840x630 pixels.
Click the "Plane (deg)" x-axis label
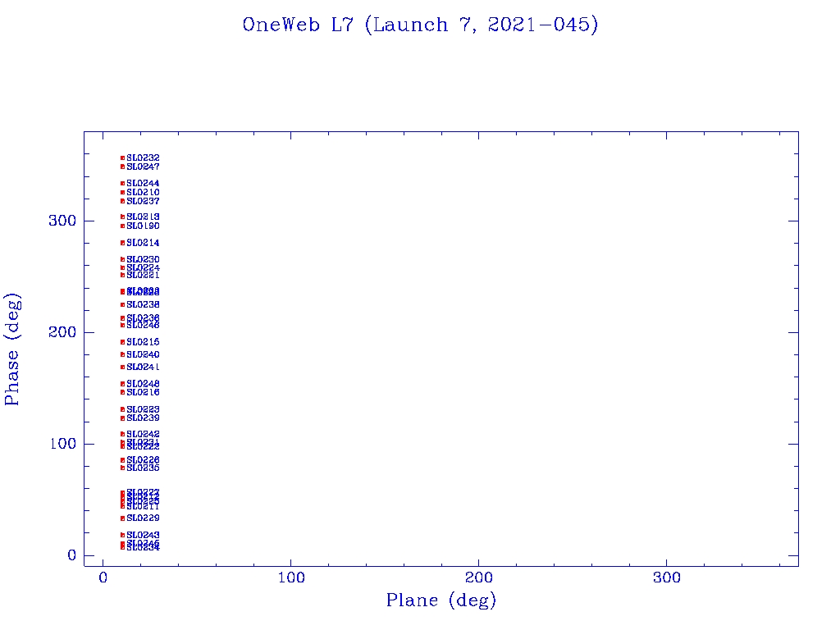pyautogui.click(x=441, y=600)
